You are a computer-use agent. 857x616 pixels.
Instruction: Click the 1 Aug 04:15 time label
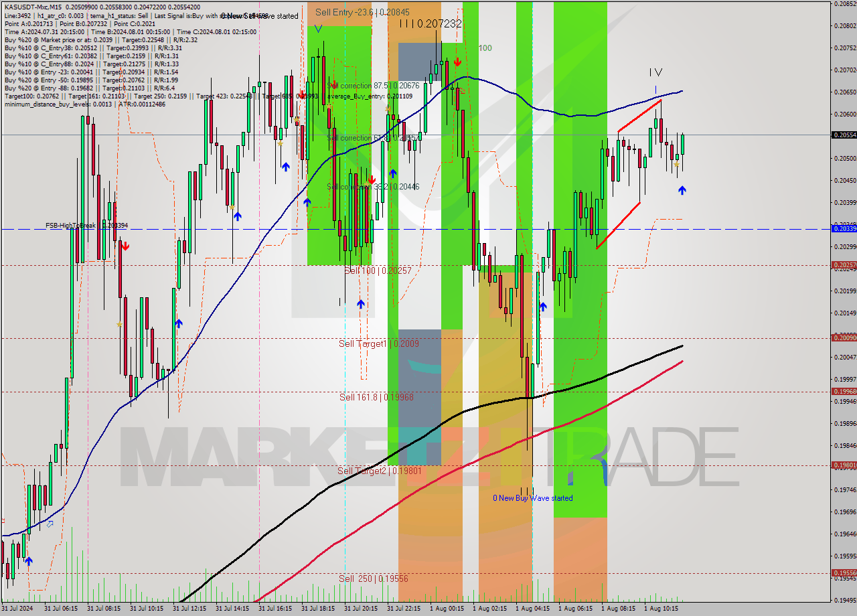(x=532, y=609)
